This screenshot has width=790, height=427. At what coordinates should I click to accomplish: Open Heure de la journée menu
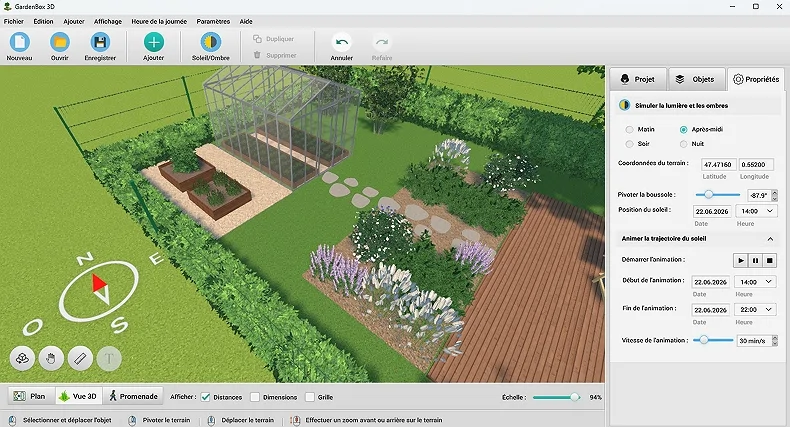click(x=159, y=22)
